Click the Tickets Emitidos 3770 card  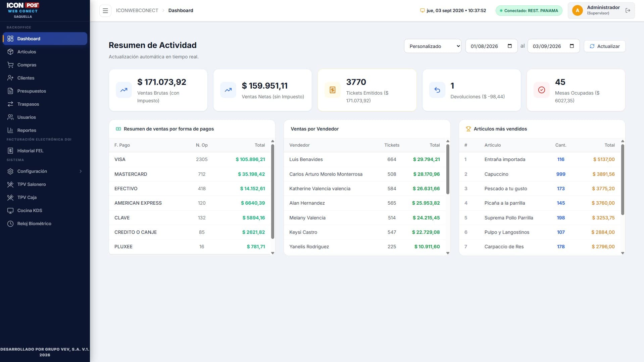coord(367,90)
